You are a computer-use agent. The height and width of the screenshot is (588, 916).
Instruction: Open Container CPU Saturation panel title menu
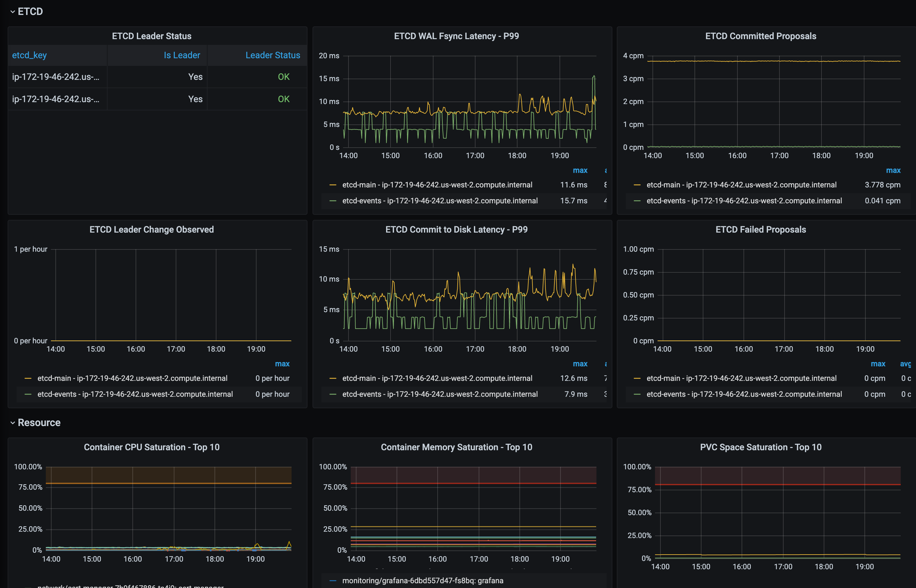(151, 447)
